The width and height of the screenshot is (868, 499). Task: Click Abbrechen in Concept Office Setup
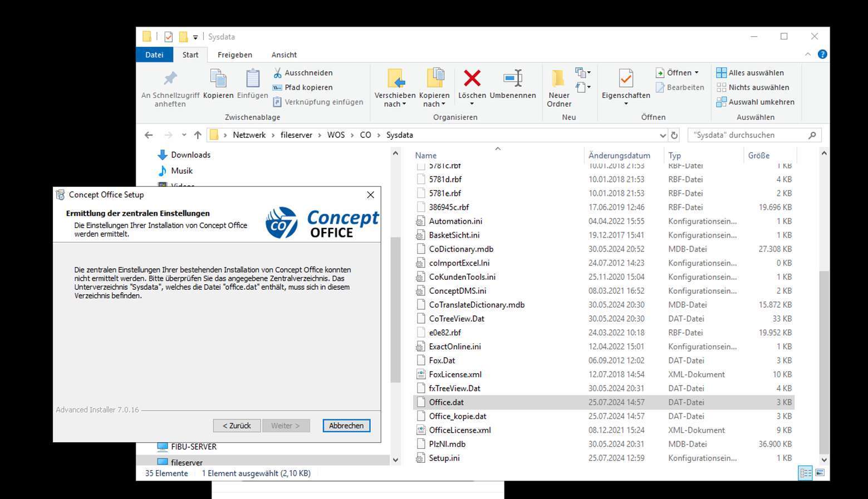pos(346,426)
